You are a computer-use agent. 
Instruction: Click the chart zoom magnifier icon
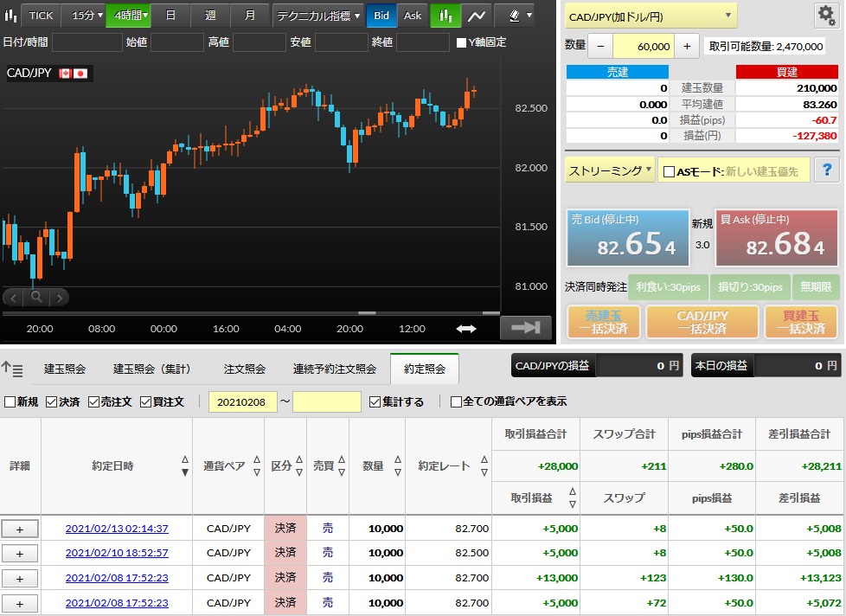36,297
